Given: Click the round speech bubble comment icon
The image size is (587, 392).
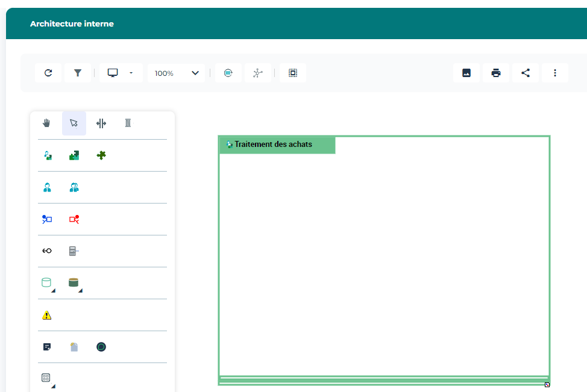Looking at the screenshot, I should pos(101,347).
